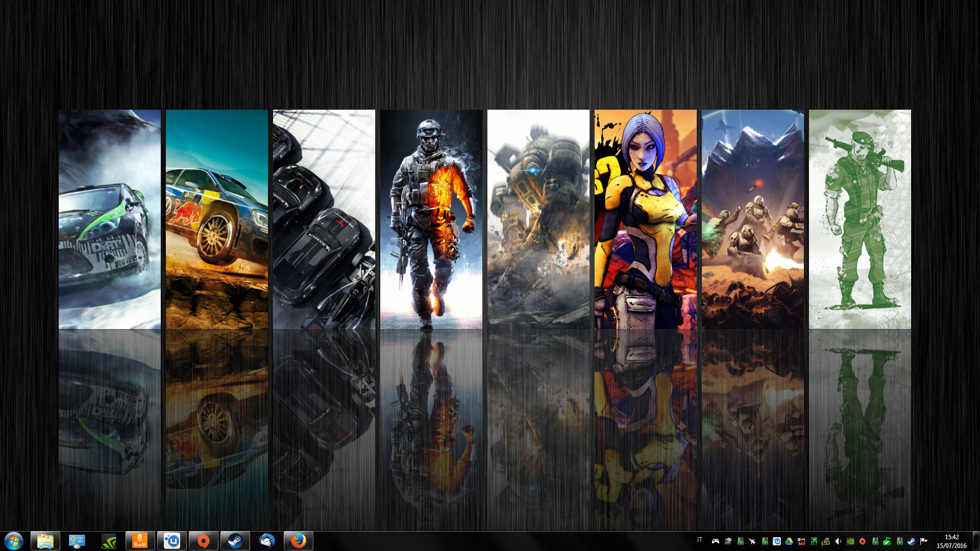Click the Show Desktop strip at taskbar end

pyautogui.click(x=977, y=541)
